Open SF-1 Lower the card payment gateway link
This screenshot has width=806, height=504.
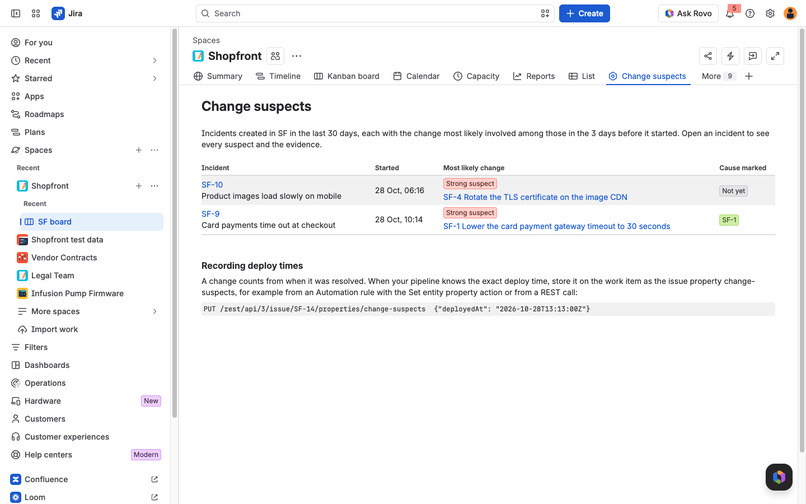click(557, 226)
